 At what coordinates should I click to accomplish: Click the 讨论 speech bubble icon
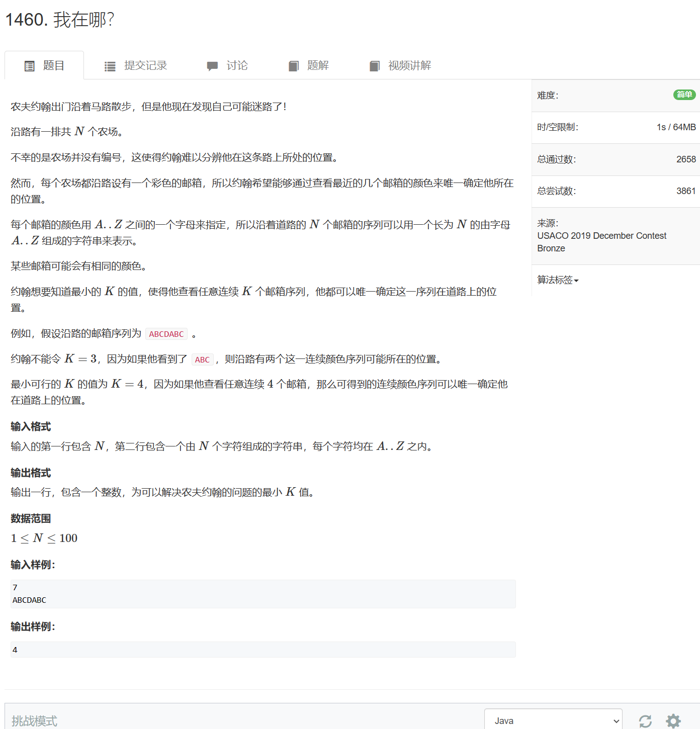(212, 65)
